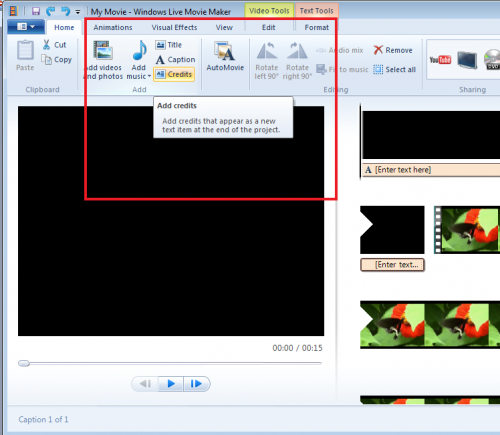Open the Movie Maker application menu button

tap(26, 27)
